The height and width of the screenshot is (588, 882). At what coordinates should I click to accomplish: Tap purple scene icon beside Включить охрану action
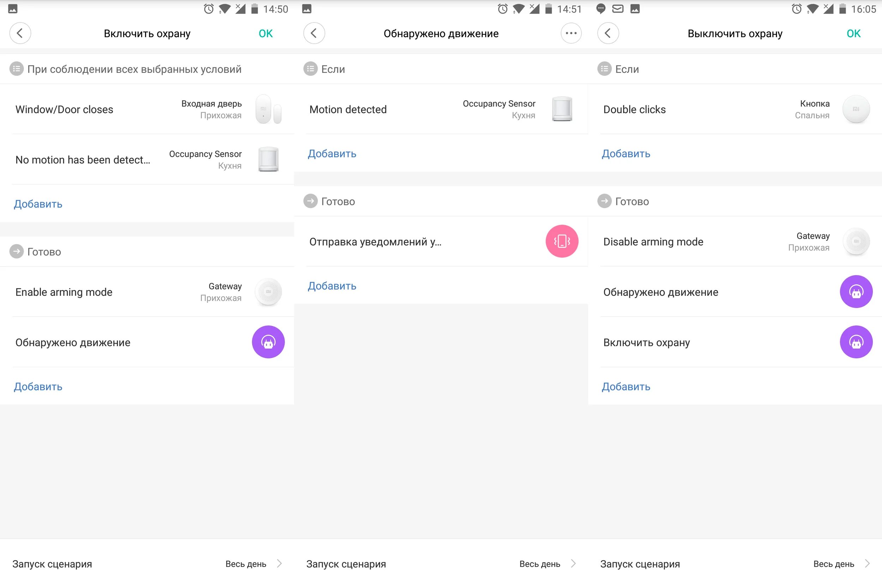[x=856, y=342]
